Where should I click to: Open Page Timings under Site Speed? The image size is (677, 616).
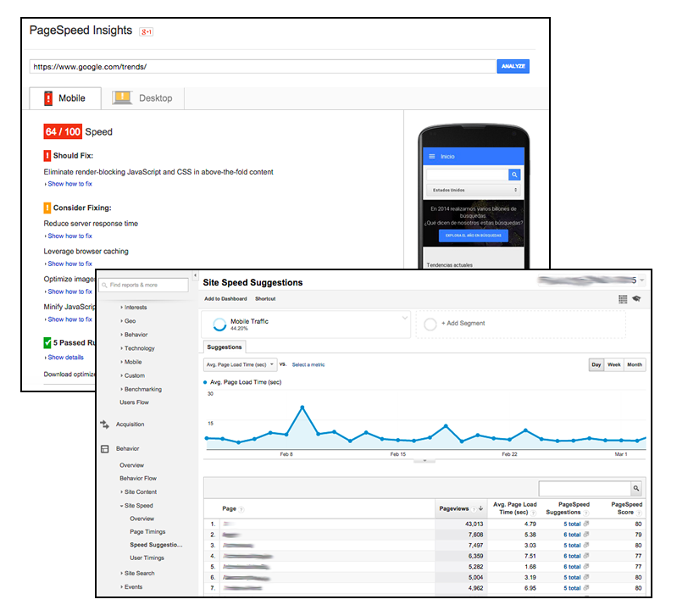click(147, 532)
